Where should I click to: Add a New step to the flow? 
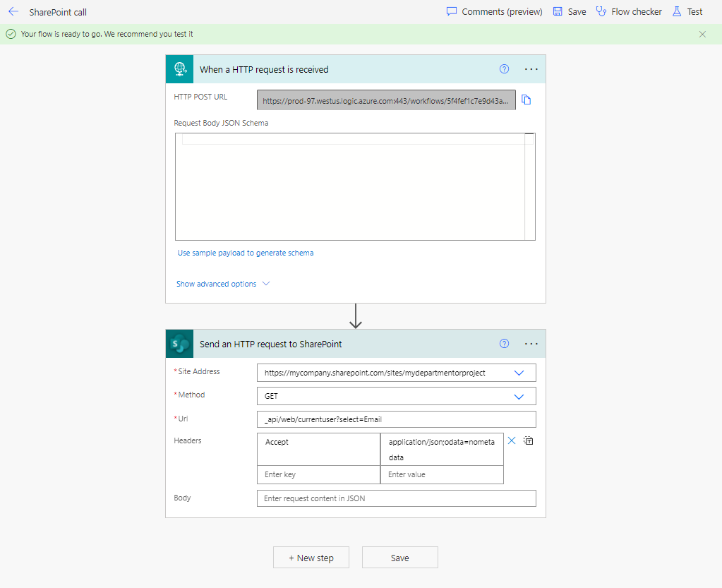(311, 558)
